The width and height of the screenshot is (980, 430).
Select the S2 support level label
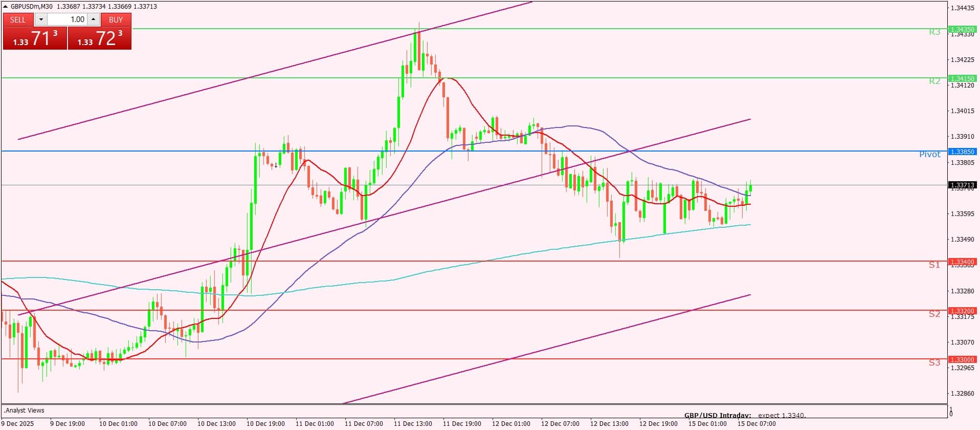[x=934, y=314]
